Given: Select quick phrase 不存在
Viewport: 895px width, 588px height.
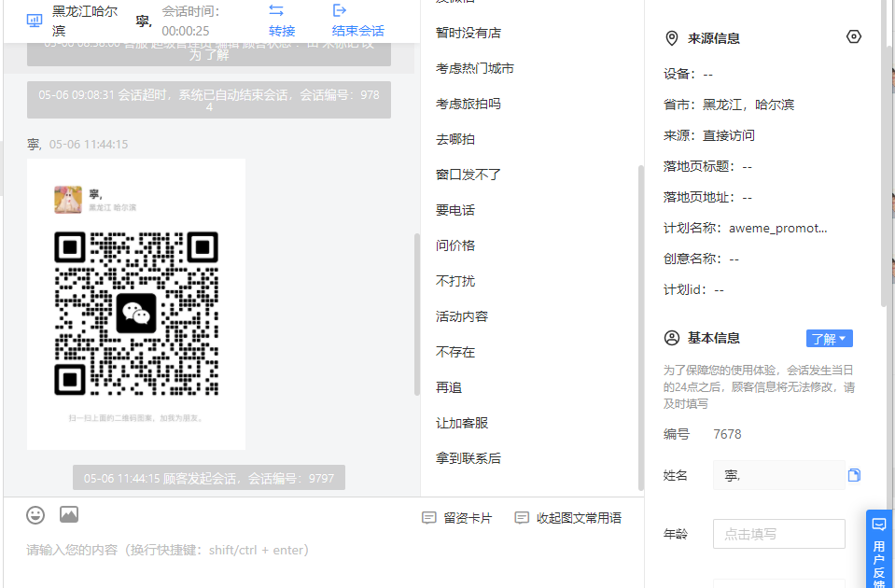Looking at the screenshot, I should pos(455,352).
